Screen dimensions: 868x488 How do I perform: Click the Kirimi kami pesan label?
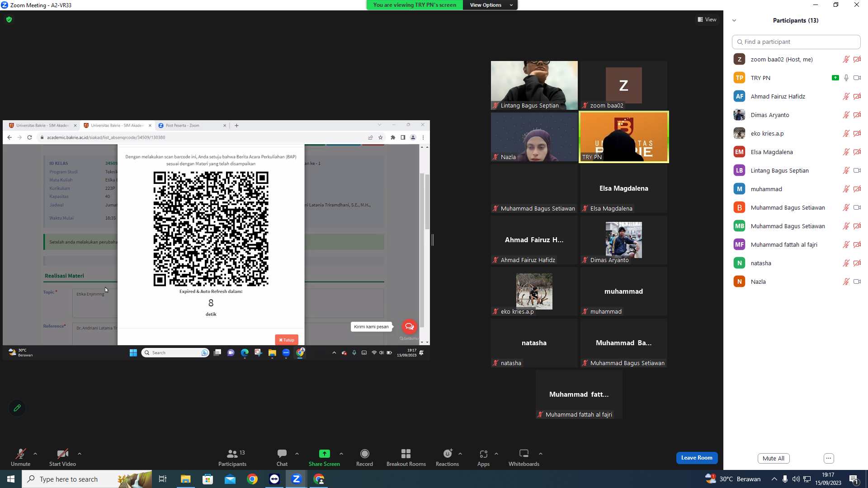(x=371, y=327)
